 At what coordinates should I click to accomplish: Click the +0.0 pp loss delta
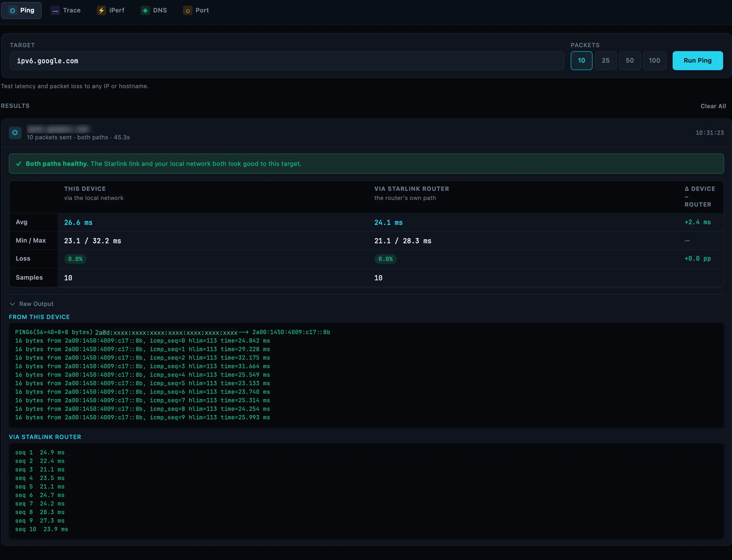[697, 258]
